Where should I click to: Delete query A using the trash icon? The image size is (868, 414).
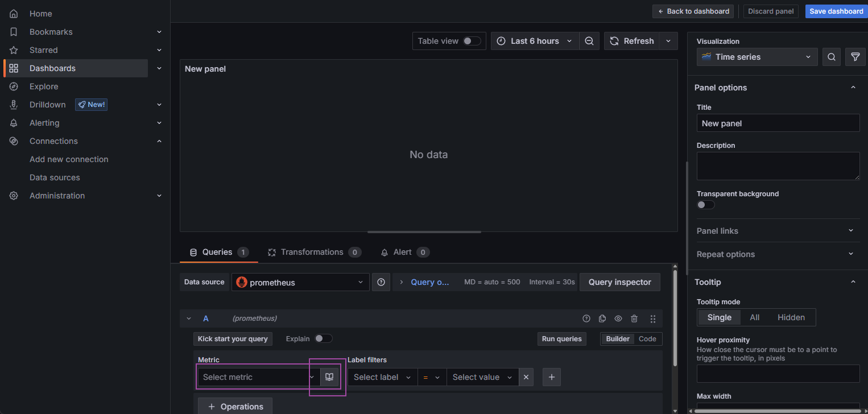(x=634, y=318)
